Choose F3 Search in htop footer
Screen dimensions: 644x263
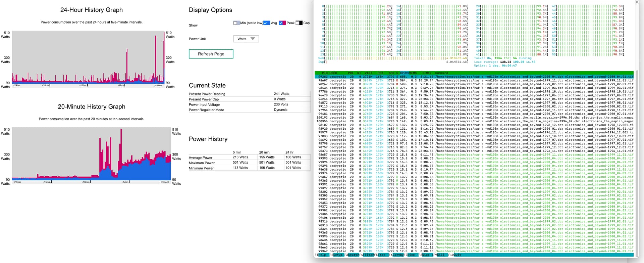[352, 255]
